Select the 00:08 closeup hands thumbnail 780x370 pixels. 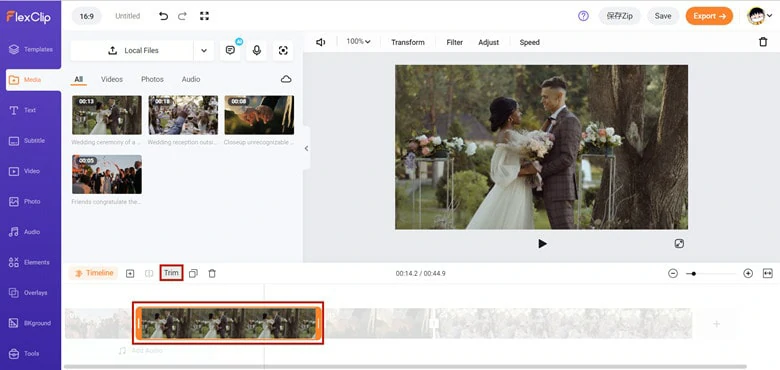[x=259, y=115]
